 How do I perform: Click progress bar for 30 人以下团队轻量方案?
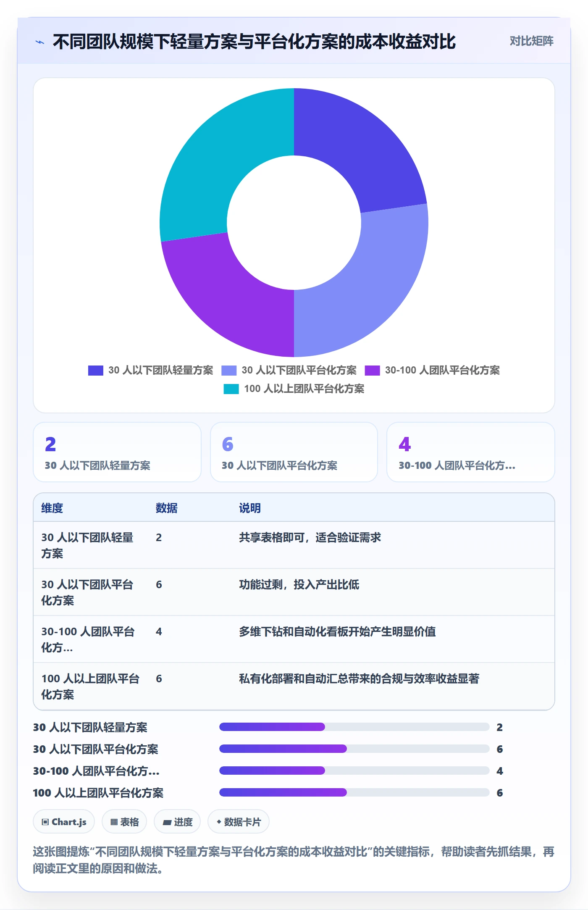[354, 727]
